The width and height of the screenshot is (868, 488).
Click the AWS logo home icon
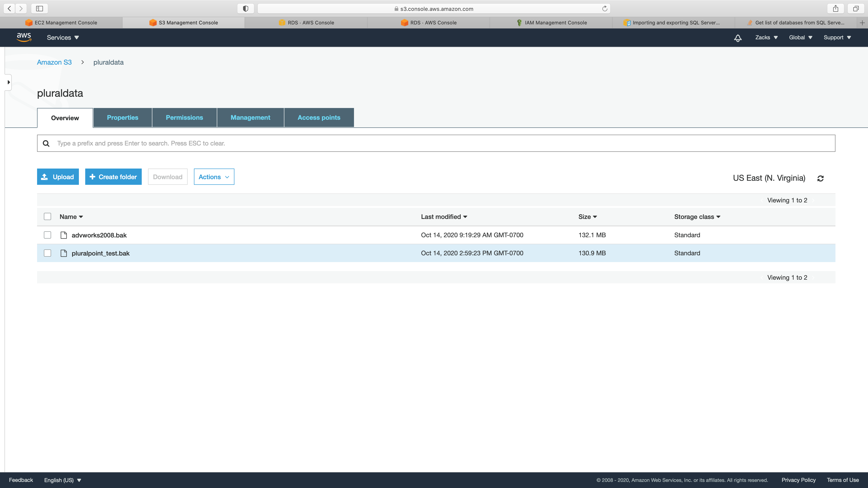[x=24, y=37]
